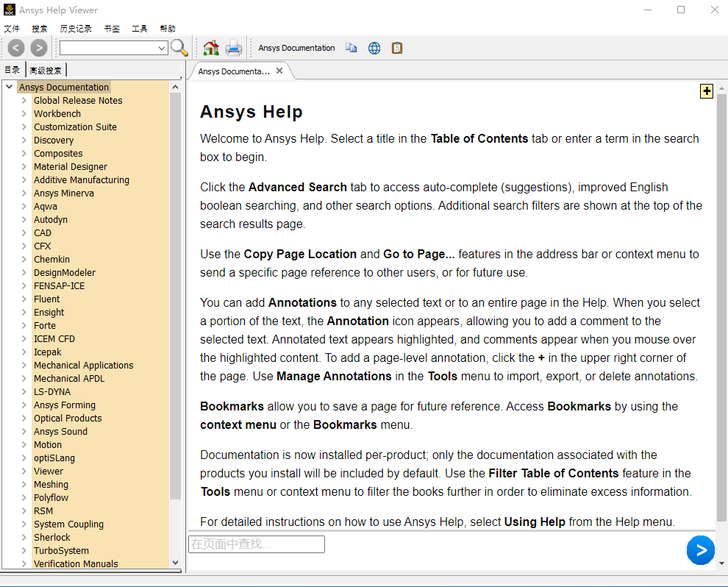This screenshot has width=728, height=587.
Task: Open the search box dropdown arrow
Action: tap(163, 49)
